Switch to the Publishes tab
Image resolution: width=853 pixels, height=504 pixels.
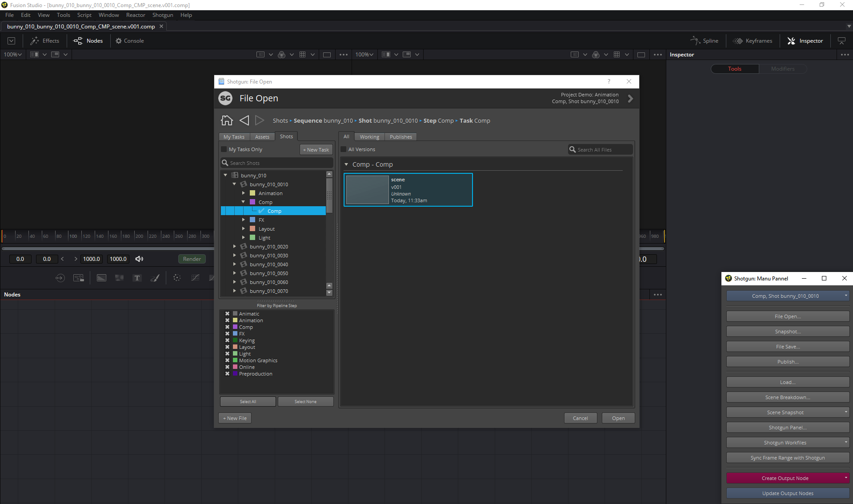tap(400, 137)
